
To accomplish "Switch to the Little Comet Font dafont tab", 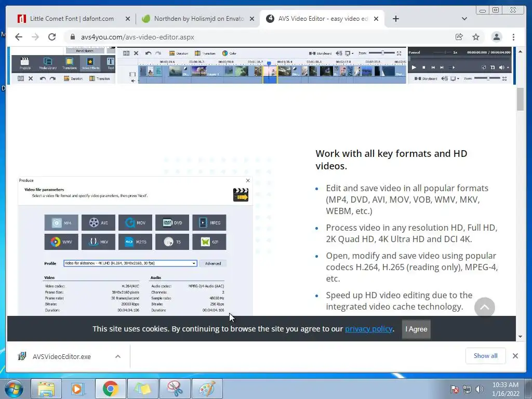I will (72, 19).
